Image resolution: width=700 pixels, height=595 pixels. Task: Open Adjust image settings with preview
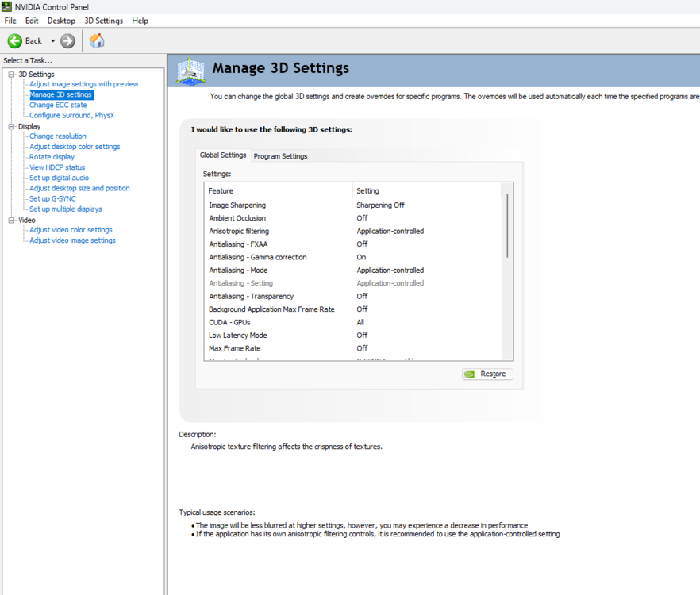(x=83, y=84)
